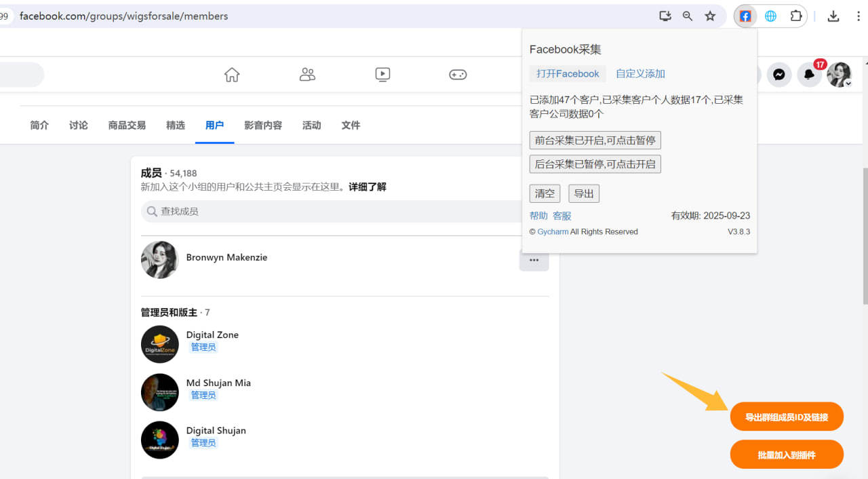Viewport: 868px width, 479px height.
Task: Open Facebook Watch video icon
Action: (382, 75)
